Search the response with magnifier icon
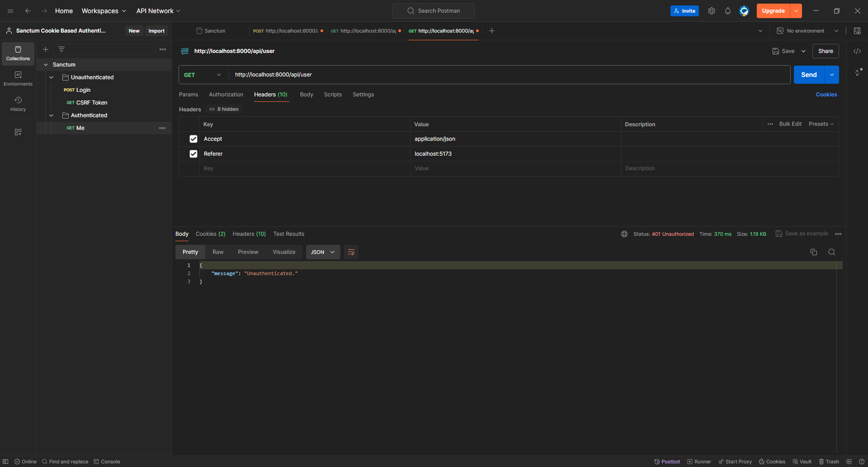868x467 pixels. pyautogui.click(x=831, y=252)
